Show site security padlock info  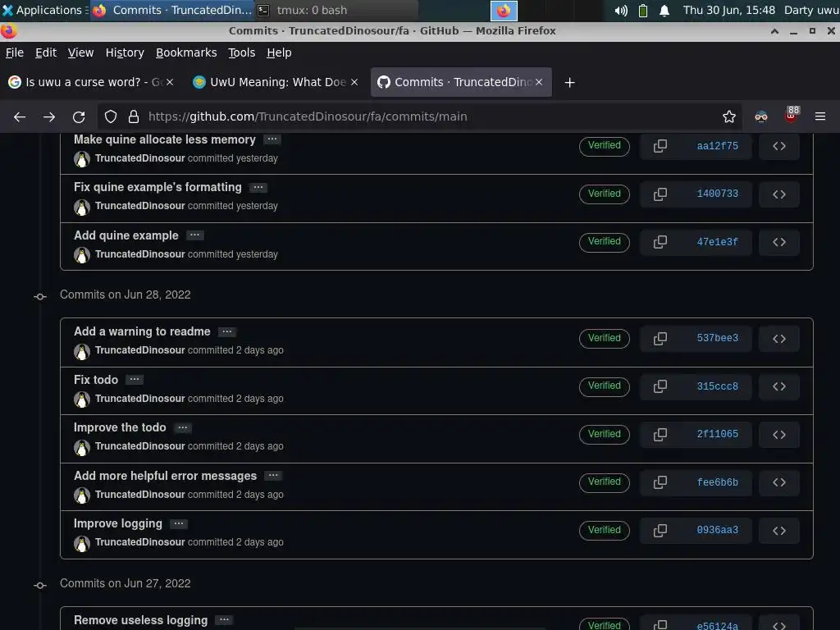tap(134, 116)
